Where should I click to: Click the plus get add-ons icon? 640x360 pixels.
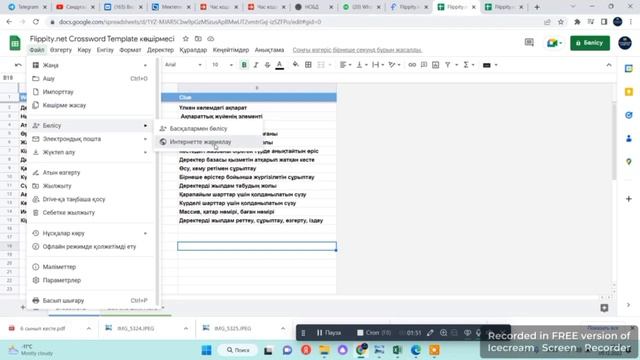tap(629, 199)
